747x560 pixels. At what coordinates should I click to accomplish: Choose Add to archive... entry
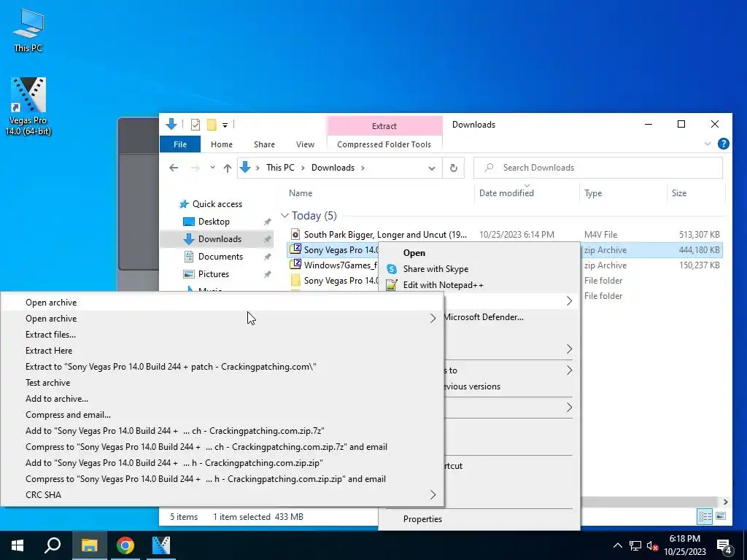click(x=222, y=399)
